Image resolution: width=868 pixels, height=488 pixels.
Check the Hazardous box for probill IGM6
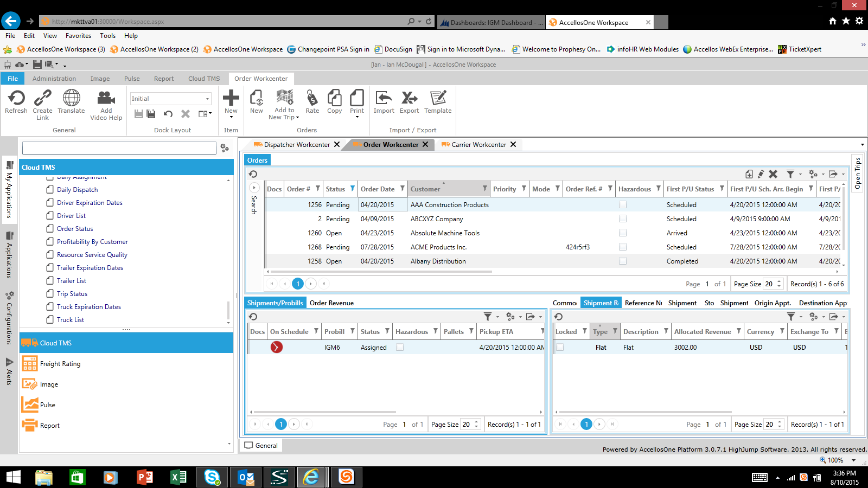pyautogui.click(x=400, y=348)
